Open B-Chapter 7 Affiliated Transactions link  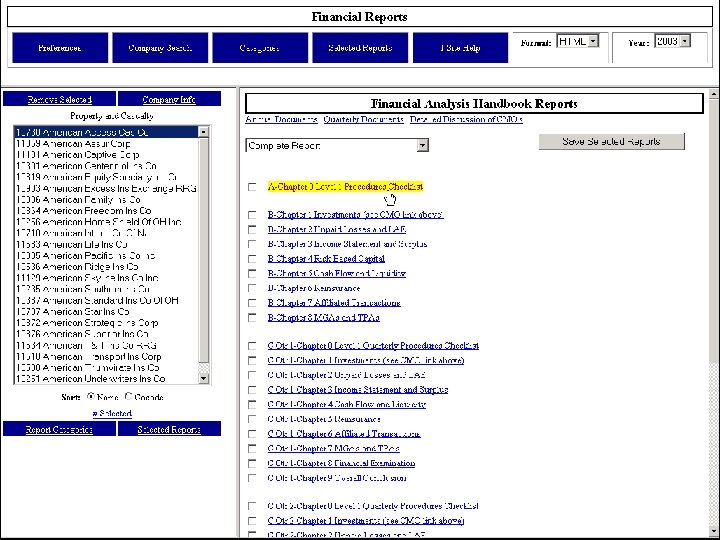pyautogui.click(x=334, y=303)
